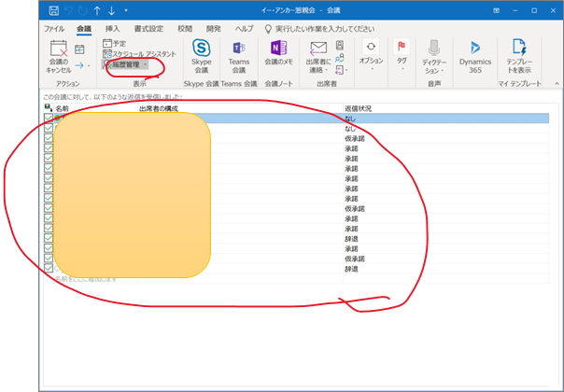Click the なし response in the highlighted row
This screenshot has height=392, width=564.
point(350,119)
